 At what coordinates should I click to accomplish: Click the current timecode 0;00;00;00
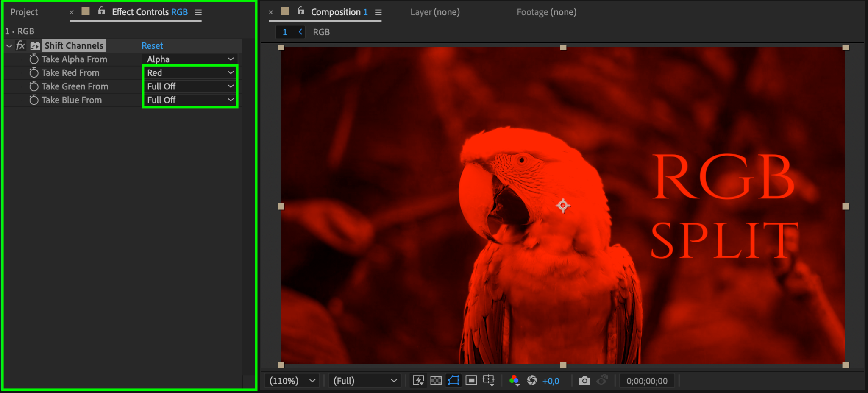click(647, 381)
